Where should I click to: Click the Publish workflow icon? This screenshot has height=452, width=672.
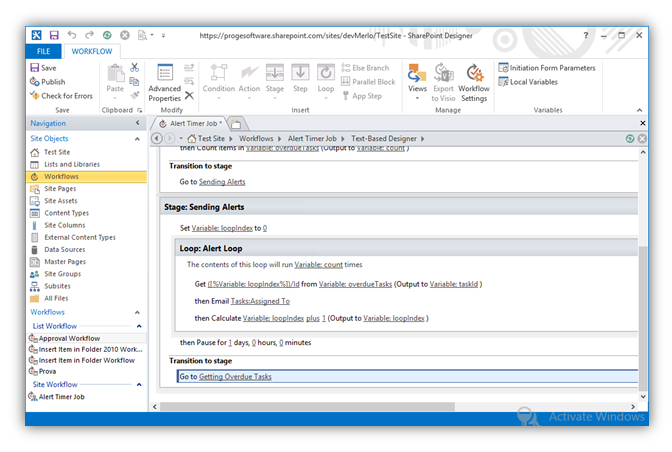pyautogui.click(x=35, y=82)
